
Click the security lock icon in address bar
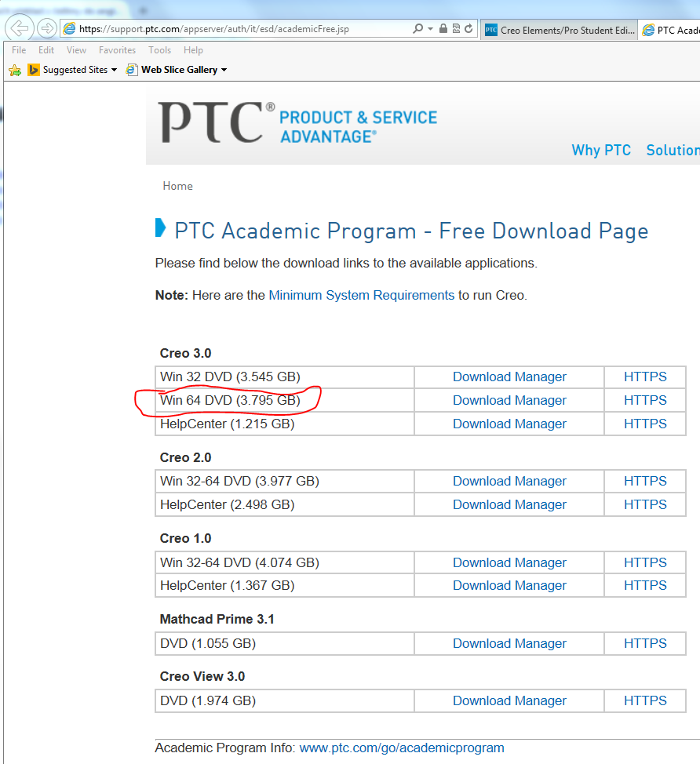click(443, 28)
